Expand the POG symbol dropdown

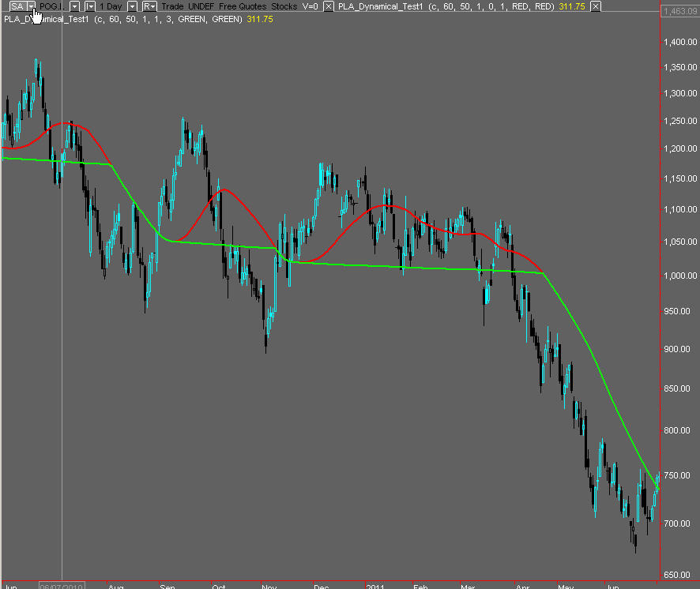coord(74,6)
